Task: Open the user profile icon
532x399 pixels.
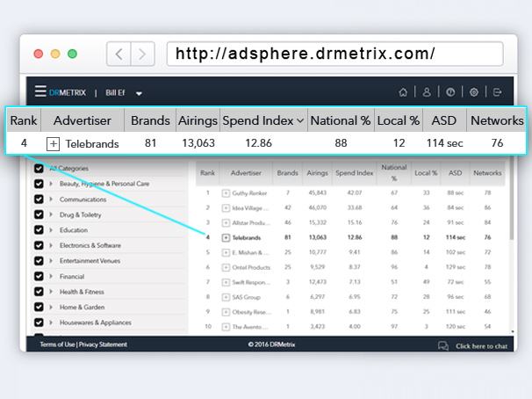Action: [x=427, y=92]
